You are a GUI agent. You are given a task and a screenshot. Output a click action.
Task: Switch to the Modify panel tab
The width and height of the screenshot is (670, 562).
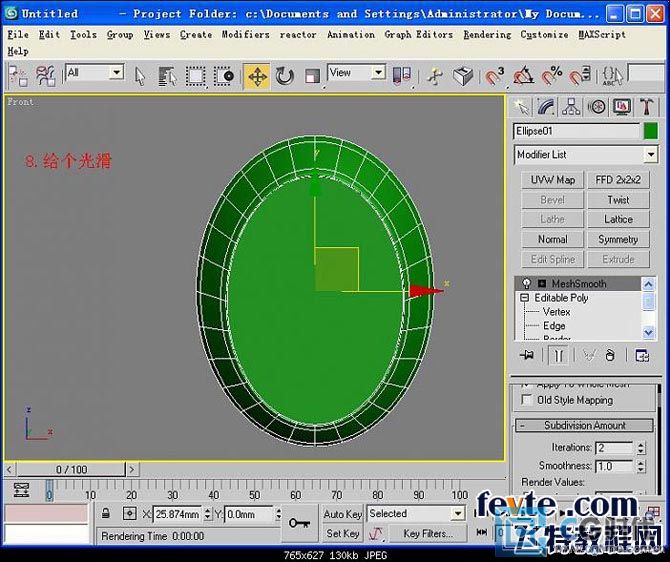click(x=546, y=106)
